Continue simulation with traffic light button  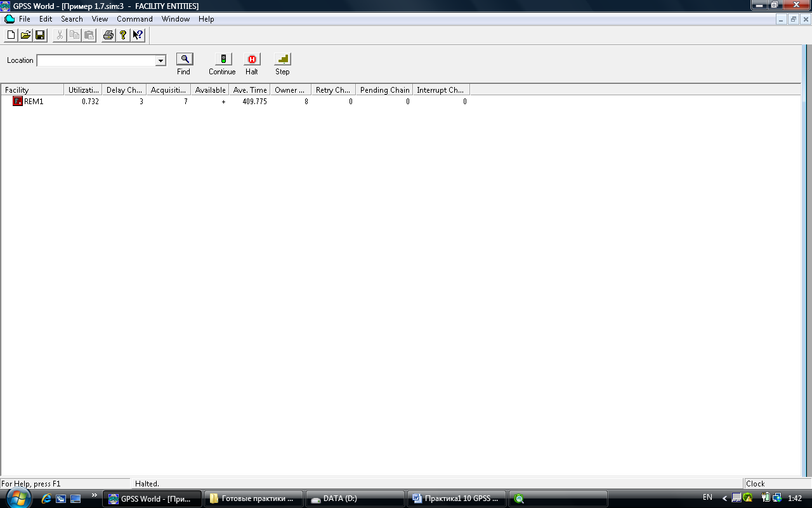[x=223, y=59]
